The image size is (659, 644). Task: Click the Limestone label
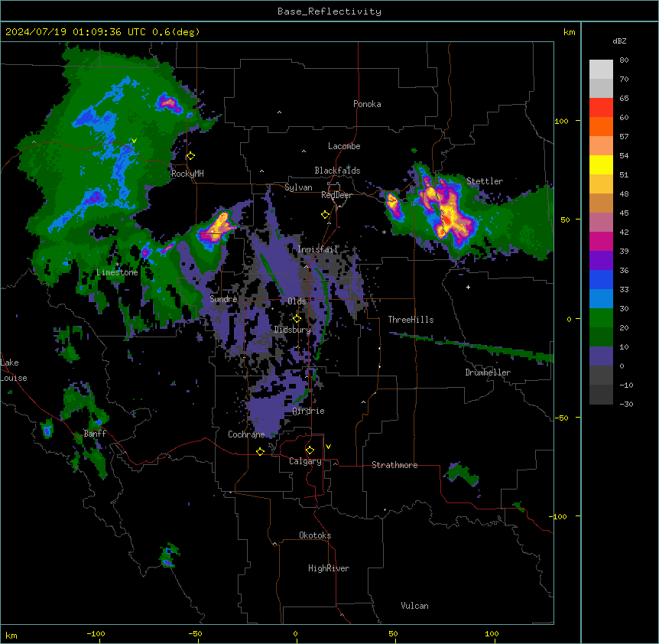(x=117, y=272)
